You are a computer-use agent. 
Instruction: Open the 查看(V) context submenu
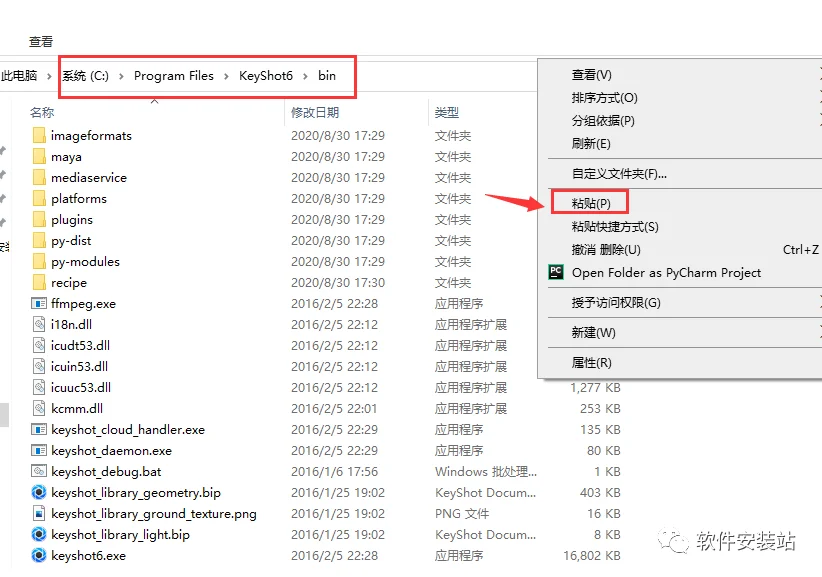pos(591,75)
